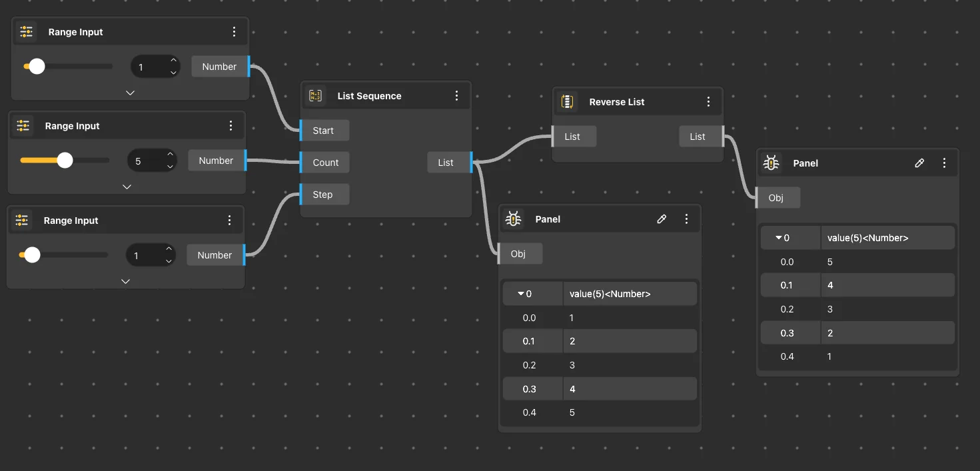Open the three-dot menu on List Sequence
980x471 pixels.
[456, 96]
